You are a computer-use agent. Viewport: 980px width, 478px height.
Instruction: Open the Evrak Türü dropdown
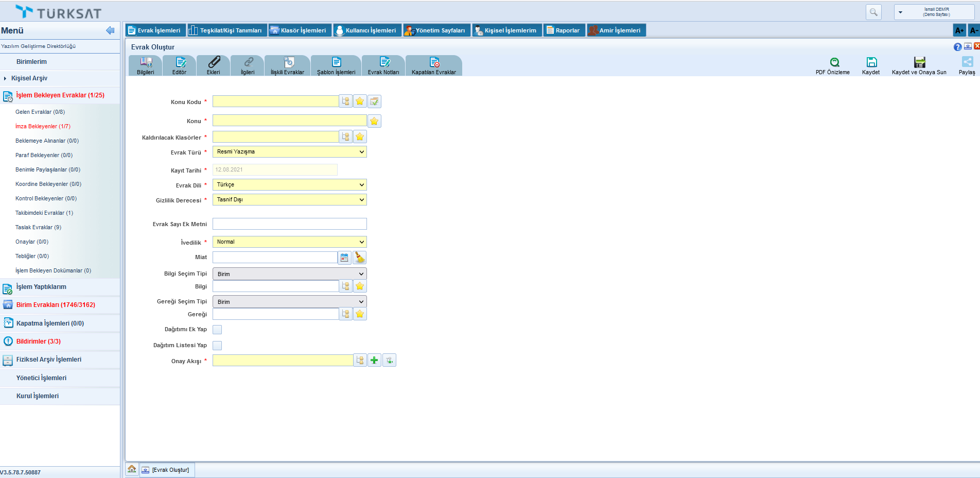pyautogui.click(x=289, y=152)
